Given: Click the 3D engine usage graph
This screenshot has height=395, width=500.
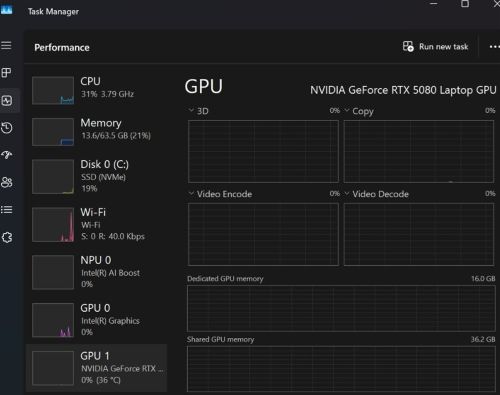Looking at the screenshot, I should [x=263, y=151].
